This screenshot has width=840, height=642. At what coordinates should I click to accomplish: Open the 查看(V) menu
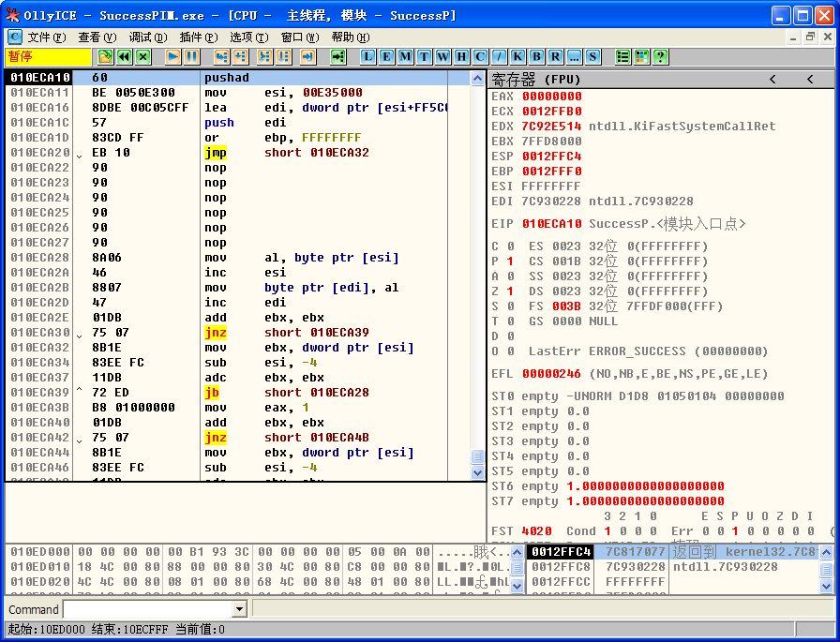(x=97, y=37)
